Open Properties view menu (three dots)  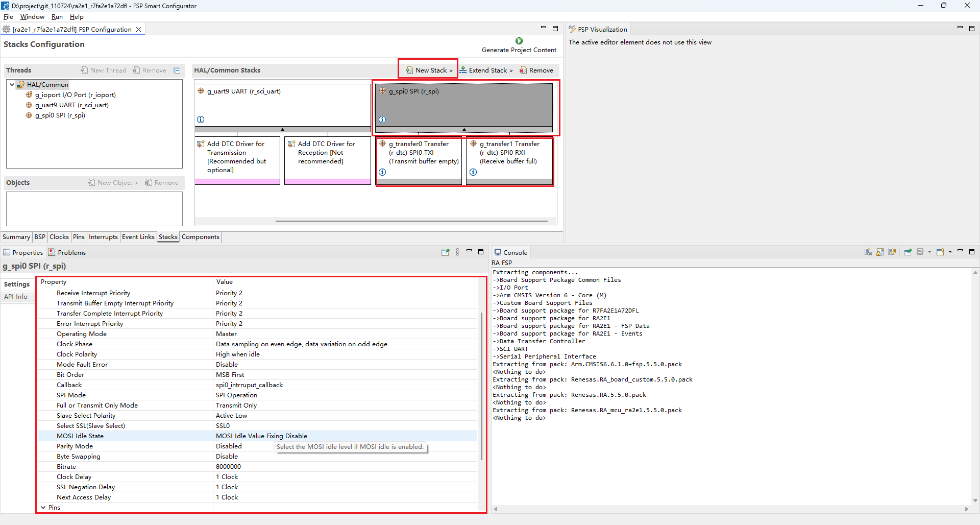tap(457, 252)
